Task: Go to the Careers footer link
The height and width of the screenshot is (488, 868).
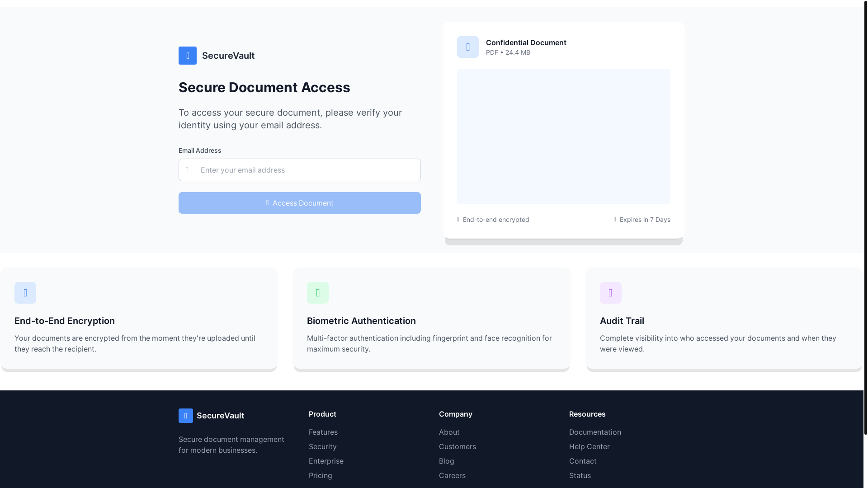Action: [452, 475]
